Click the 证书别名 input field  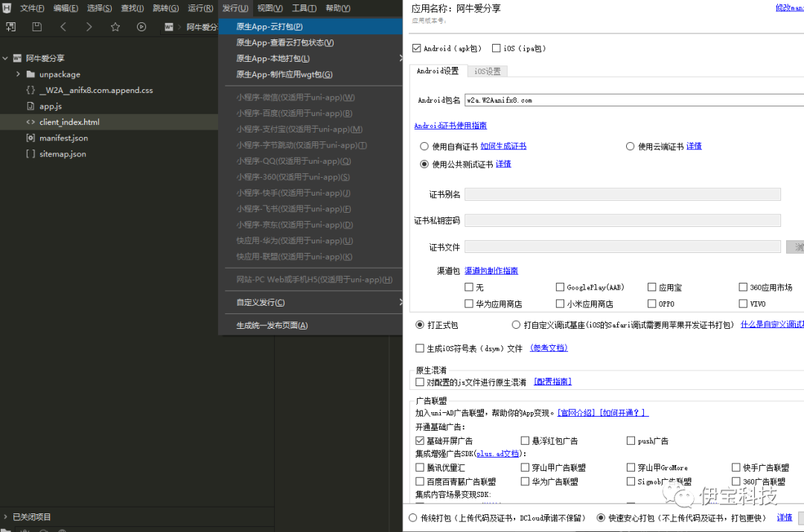(x=622, y=194)
